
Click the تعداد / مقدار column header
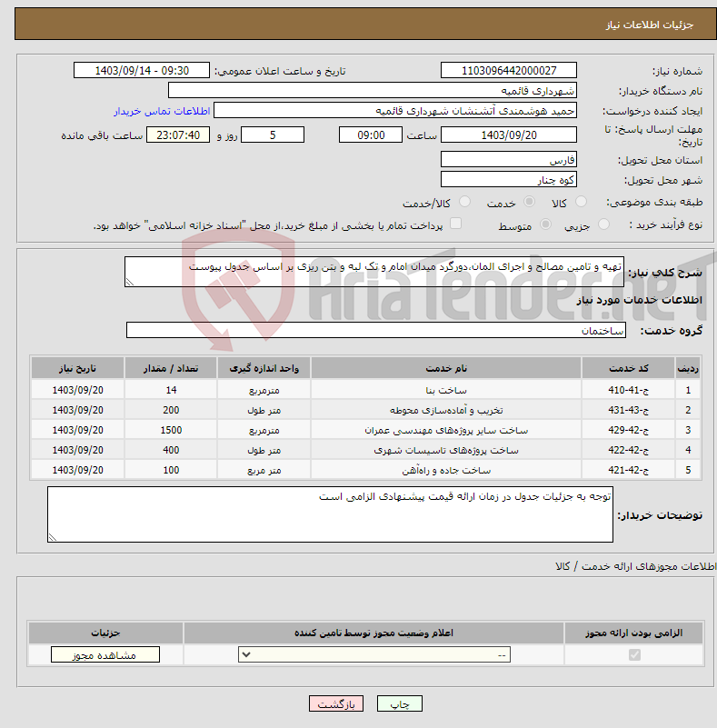pyautogui.click(x=170, y=368)
